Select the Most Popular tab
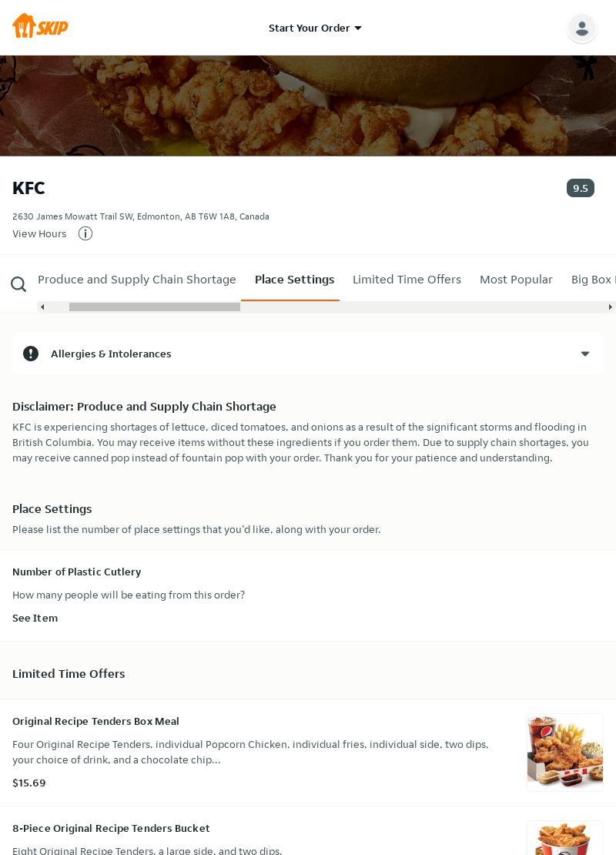The image size is (616, 855). pyautogui.click(x=516, y=280)
